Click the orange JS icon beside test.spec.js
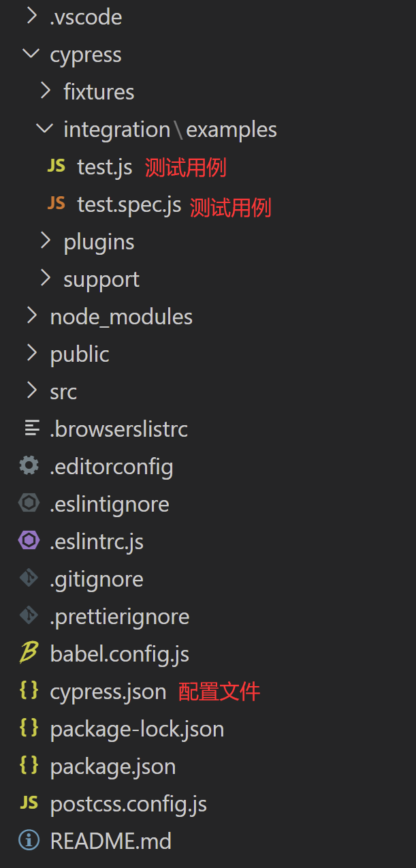 [57, 203]
